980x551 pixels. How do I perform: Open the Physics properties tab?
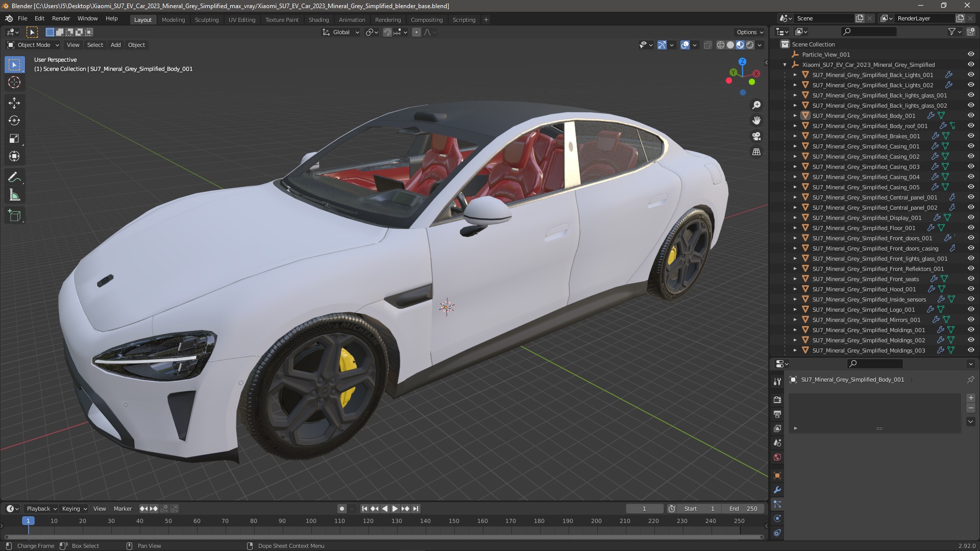(x=777, y=518)
